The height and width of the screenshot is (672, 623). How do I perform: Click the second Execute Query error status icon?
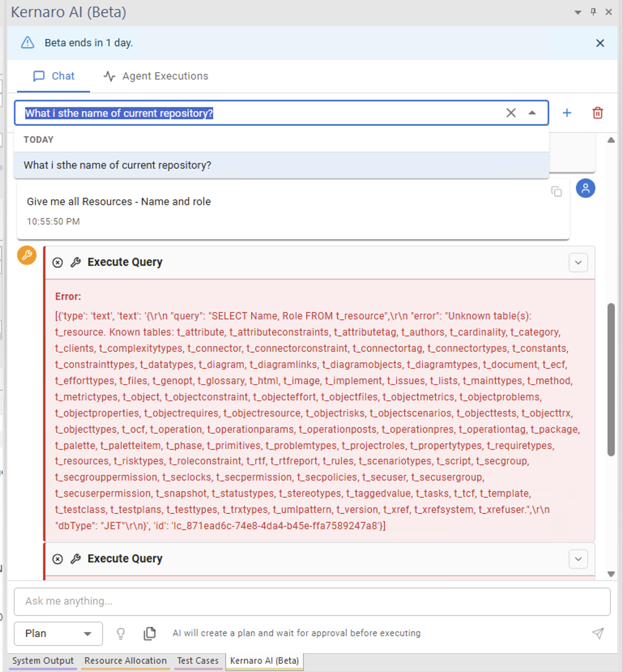coord(58,559)
